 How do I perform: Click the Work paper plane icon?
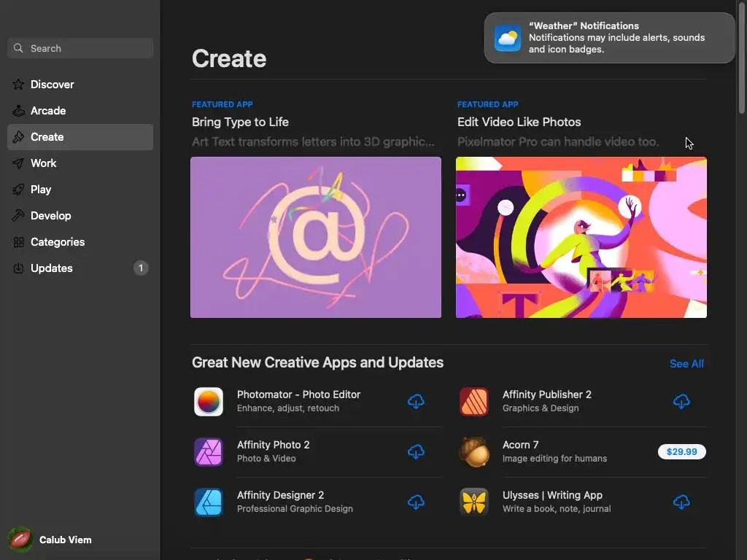[x=18, y=163]
